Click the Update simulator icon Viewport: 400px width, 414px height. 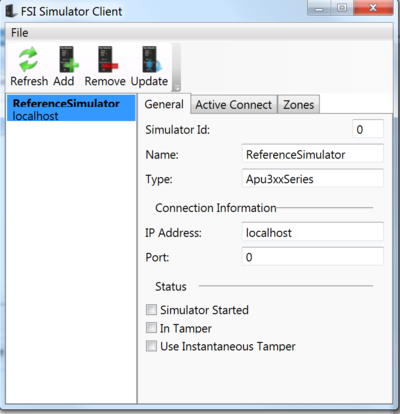click(151, 59)
